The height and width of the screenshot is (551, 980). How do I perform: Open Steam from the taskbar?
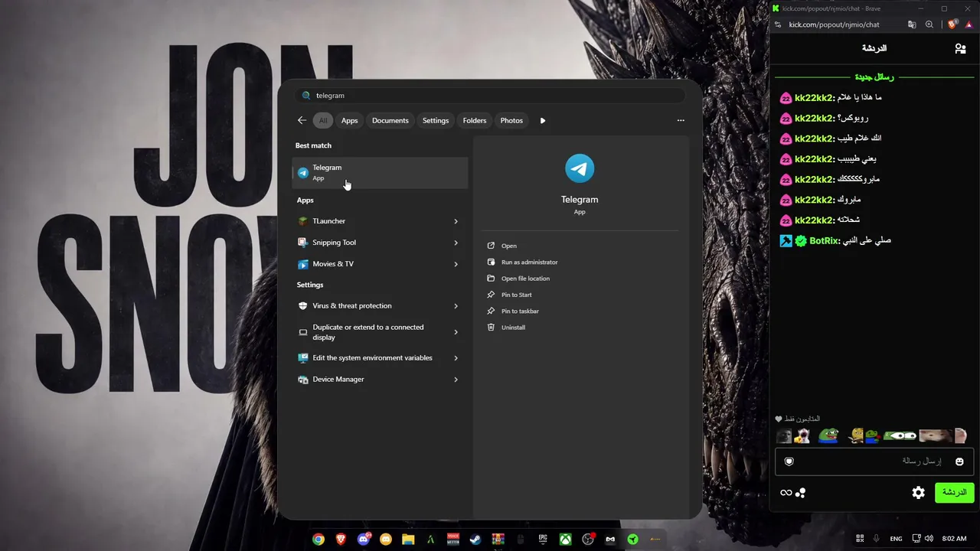click(x=475, y=540)
